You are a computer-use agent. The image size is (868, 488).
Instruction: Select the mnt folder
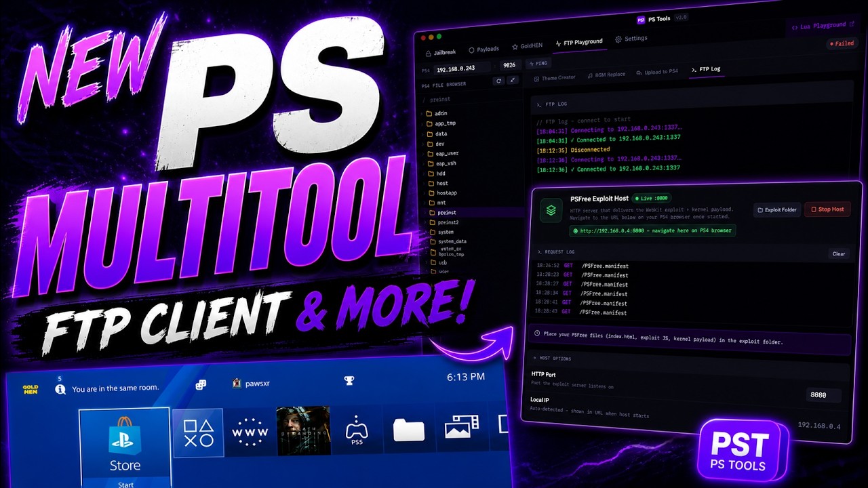pos(436,203)
